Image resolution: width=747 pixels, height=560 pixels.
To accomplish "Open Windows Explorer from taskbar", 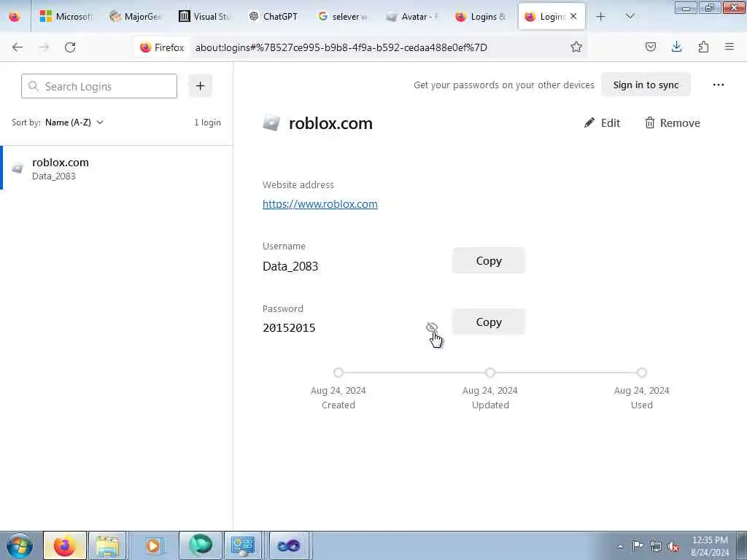I will click(x=108, y=545).
